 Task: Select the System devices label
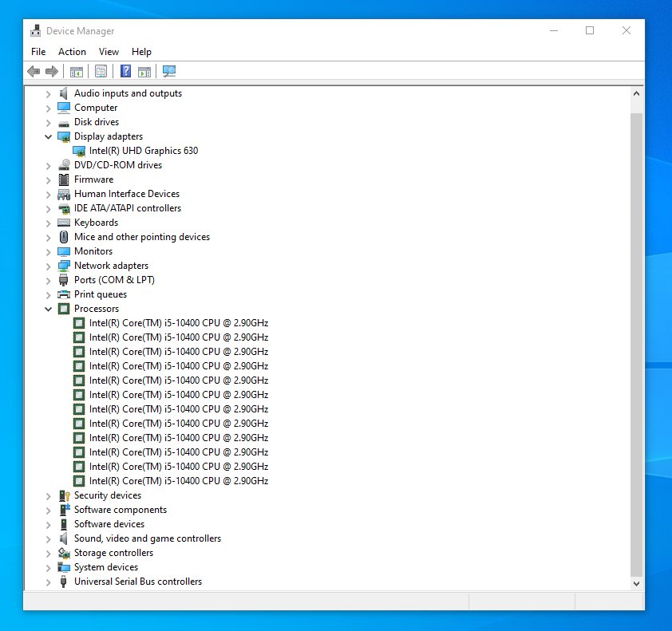point(106,567)
